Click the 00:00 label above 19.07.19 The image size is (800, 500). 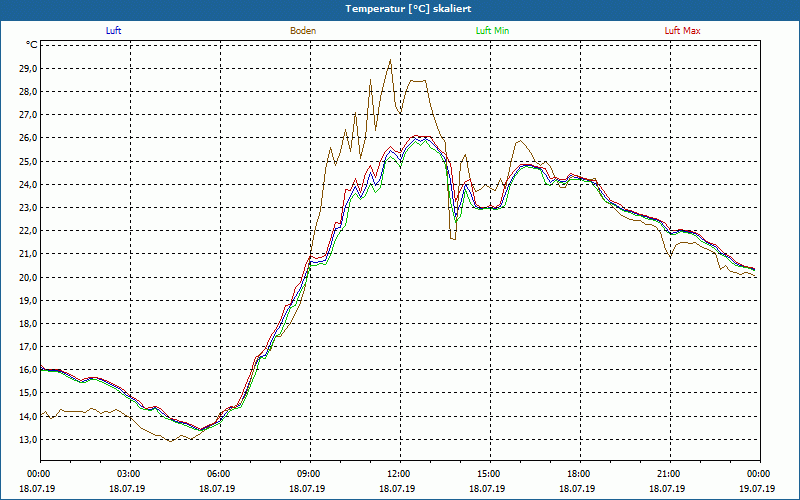click(760, 474)
